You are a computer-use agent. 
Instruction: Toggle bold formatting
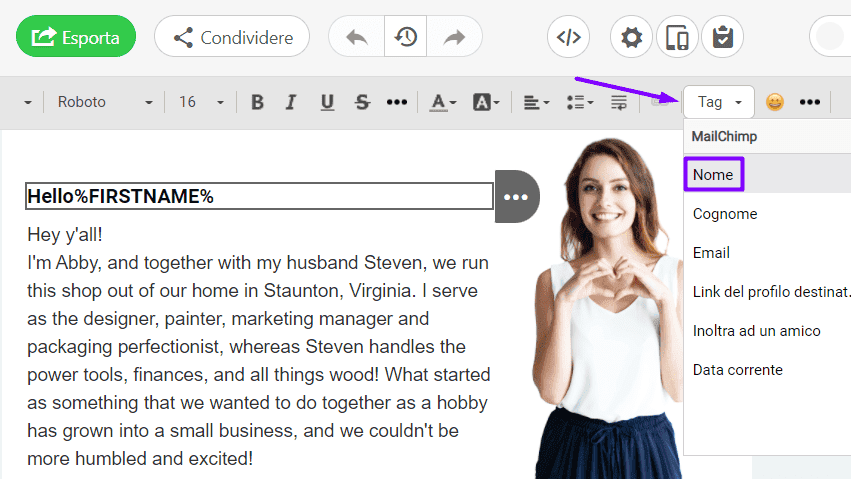(257, 102)
